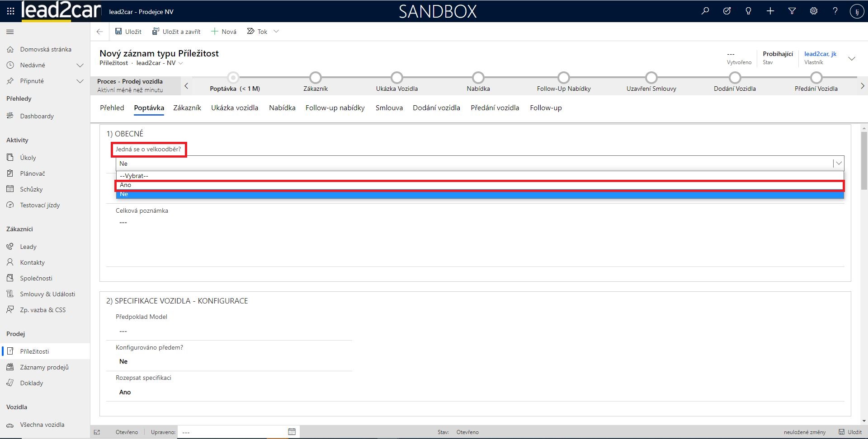The height and width of the screenshot is (439, 868).
Task: Open the Tok dropdown chevron
Action: 276,32
